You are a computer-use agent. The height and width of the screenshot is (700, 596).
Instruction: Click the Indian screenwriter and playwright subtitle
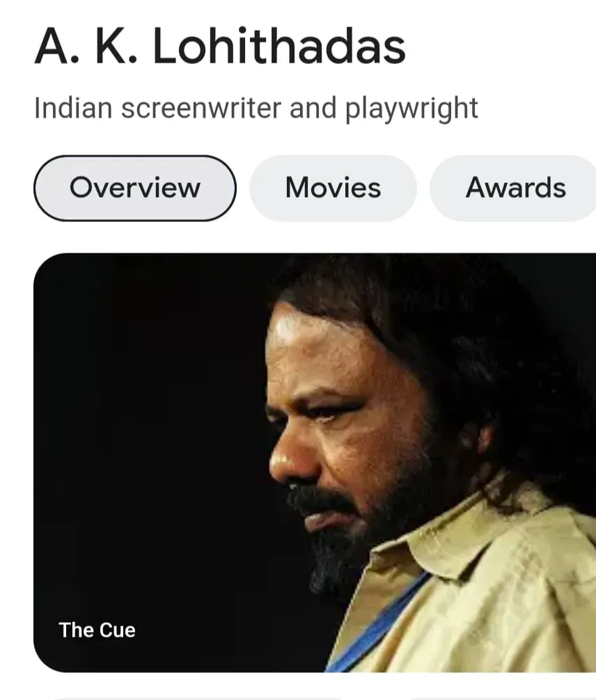pyautogui.click(x=256, y=108)
